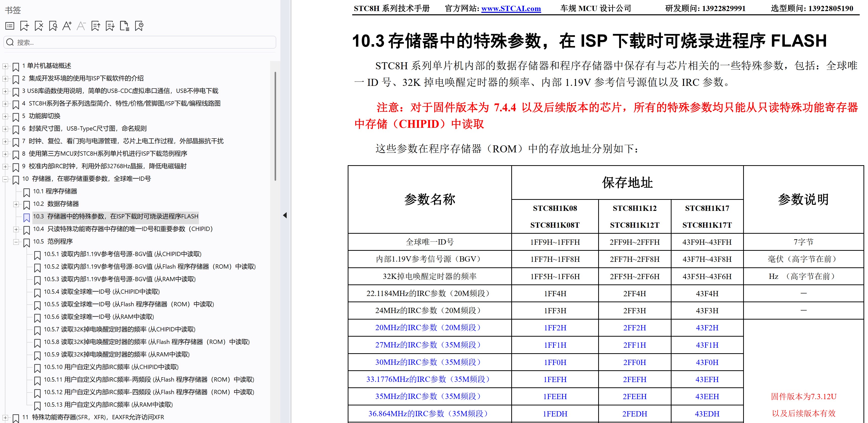Viewport: 868px width, 423px height.
Task: Collapse the 10.5 范例程序 subtree
Action: (x=16, y=242)
